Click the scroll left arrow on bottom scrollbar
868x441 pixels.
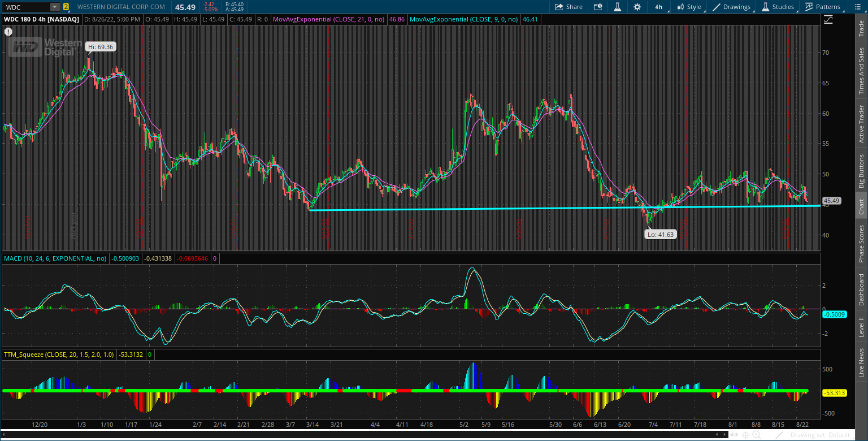click(x=4, y=434)
